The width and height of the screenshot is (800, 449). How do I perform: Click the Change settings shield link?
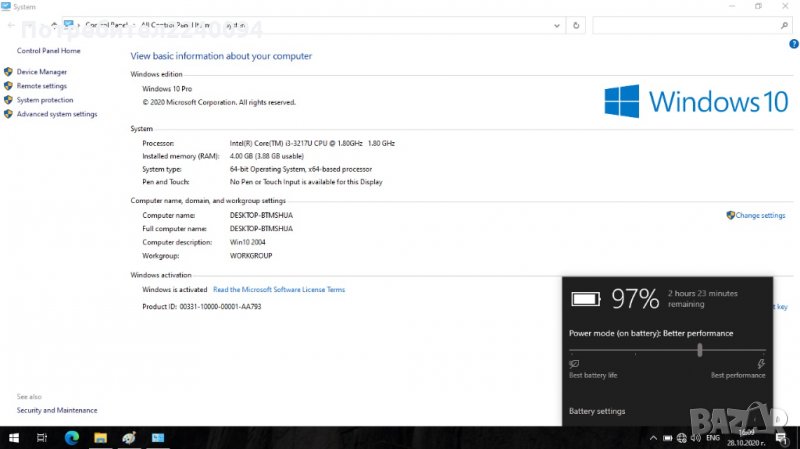(x=759, y=215)
